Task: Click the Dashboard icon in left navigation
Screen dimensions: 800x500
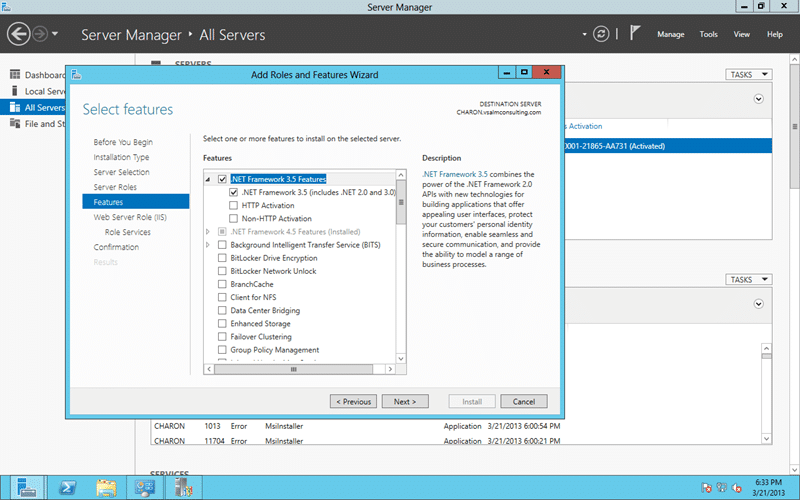Action: [x=15, y=74]
